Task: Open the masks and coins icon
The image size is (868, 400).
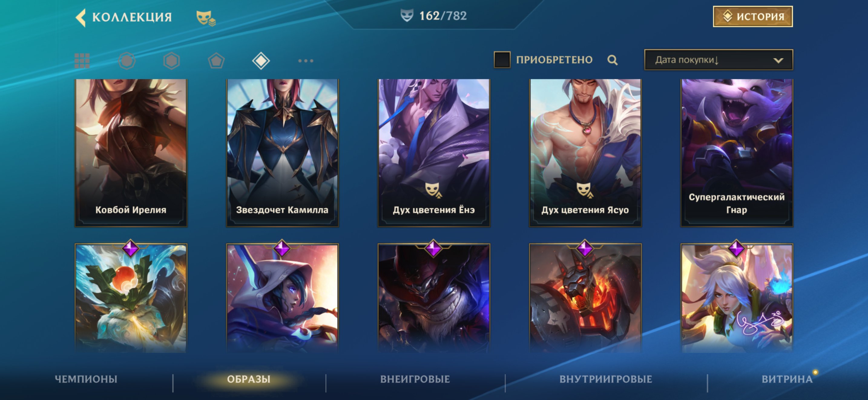Action: pyautogui.click(x=206, y=18)
